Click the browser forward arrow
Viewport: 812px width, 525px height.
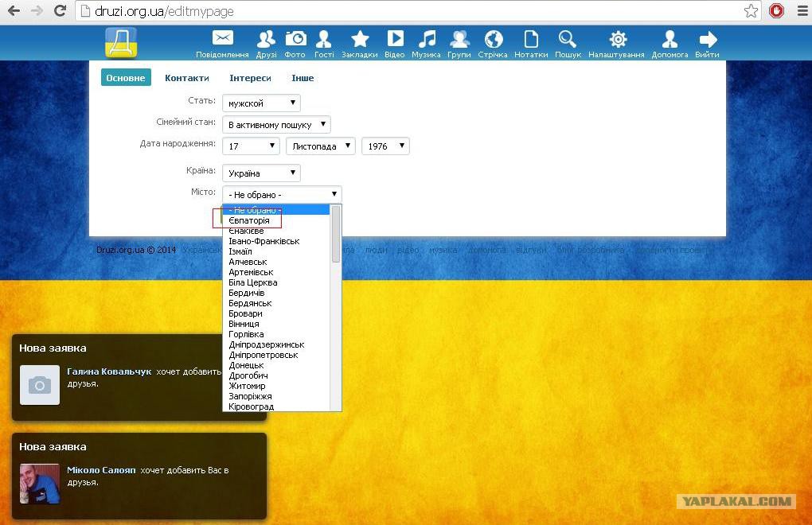[37, 11]
